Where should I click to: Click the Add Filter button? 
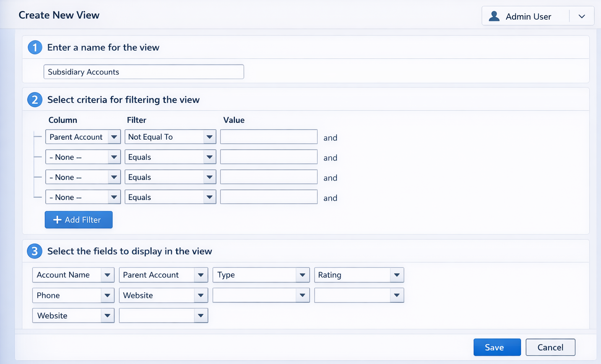(78, 219)
